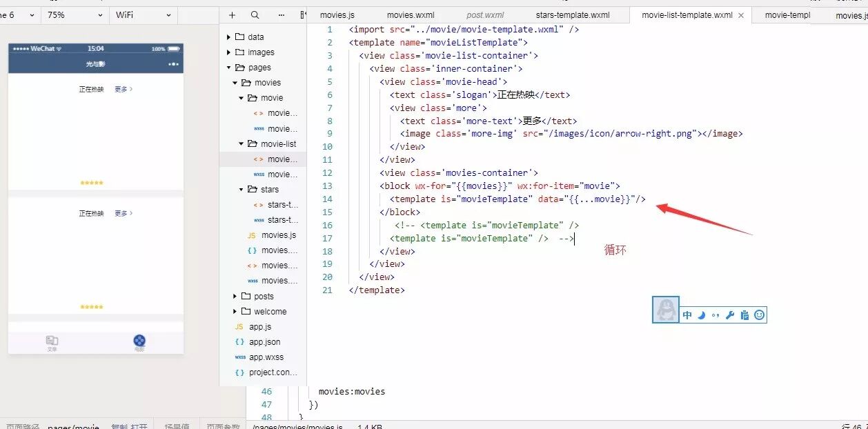
Task: Toggle Chinese input mode in IME toolbar
Action: coord(687,315)
